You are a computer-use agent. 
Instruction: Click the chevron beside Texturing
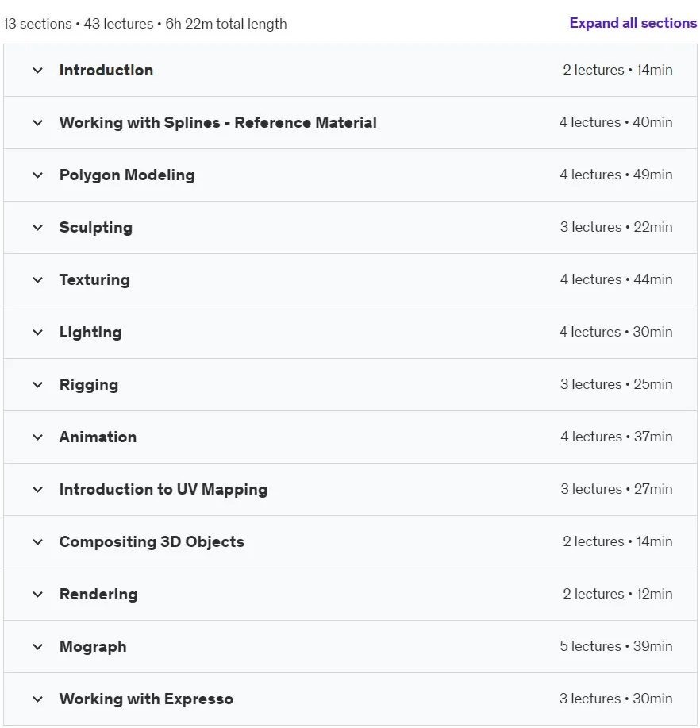(x=38, y=280)
